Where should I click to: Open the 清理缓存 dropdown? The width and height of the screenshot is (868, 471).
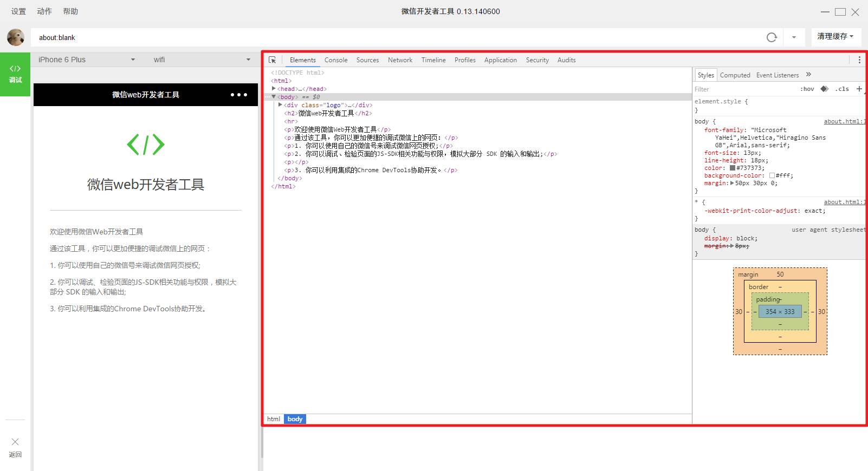click(x=835, y=36)
